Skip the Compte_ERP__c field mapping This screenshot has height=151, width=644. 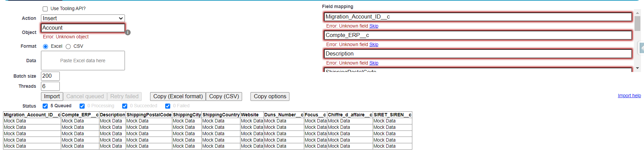[x=374, y=44]
